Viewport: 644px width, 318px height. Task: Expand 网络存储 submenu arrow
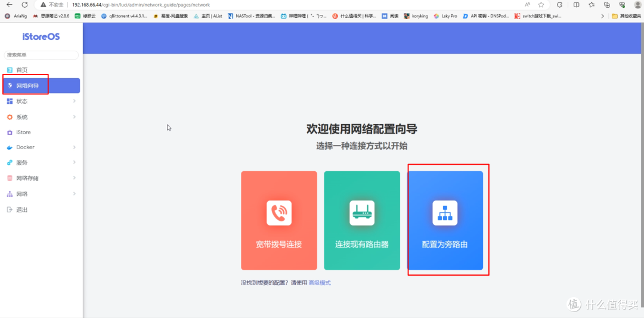tap(75, 178)
